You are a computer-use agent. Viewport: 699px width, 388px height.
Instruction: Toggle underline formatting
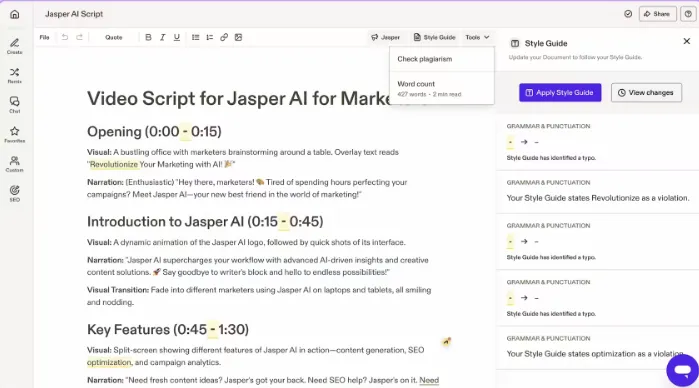(x=177, y=37)
